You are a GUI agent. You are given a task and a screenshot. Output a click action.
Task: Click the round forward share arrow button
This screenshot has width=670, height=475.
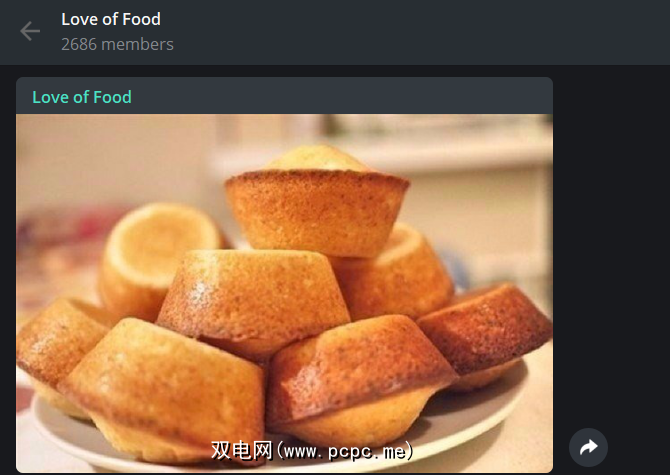[x=588, y=447]
